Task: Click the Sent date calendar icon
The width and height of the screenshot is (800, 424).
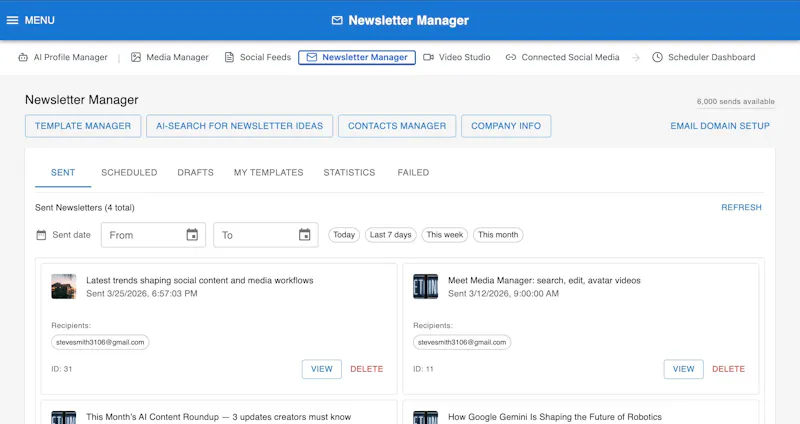Action: (41, 235)
